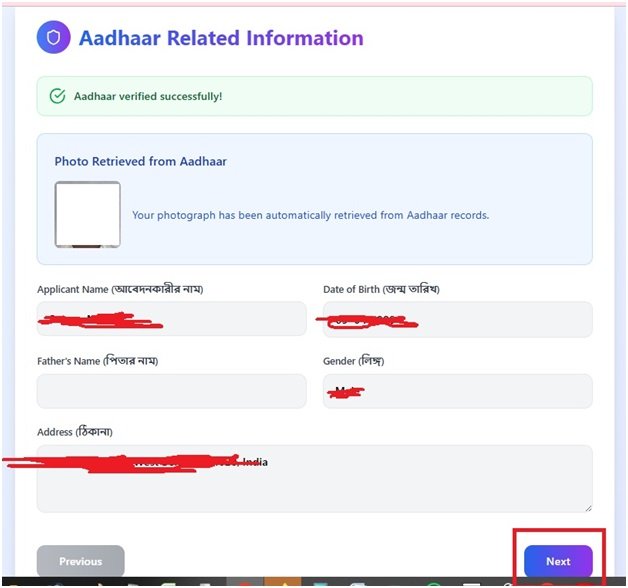The width and height of the screenshot is (628, 588).
Task: Click the "Photo Retrieved from Aadhaar" title
Action: pyautogui.click(x=140, y=161)
